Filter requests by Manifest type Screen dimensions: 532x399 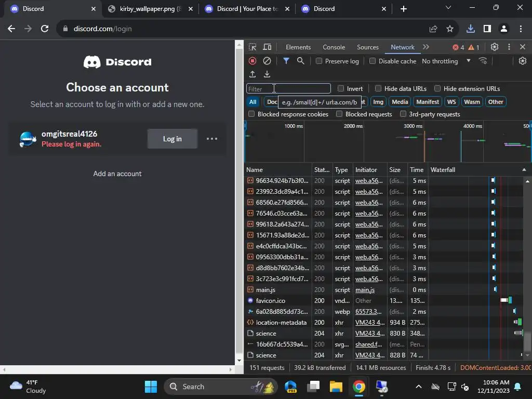[428, 102]
